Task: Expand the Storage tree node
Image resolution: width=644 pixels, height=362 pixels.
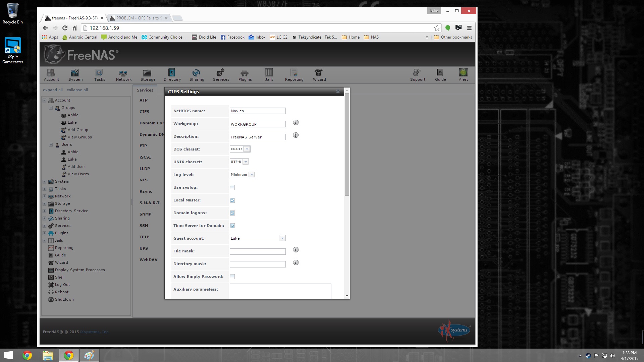Action: click(44, 204)
